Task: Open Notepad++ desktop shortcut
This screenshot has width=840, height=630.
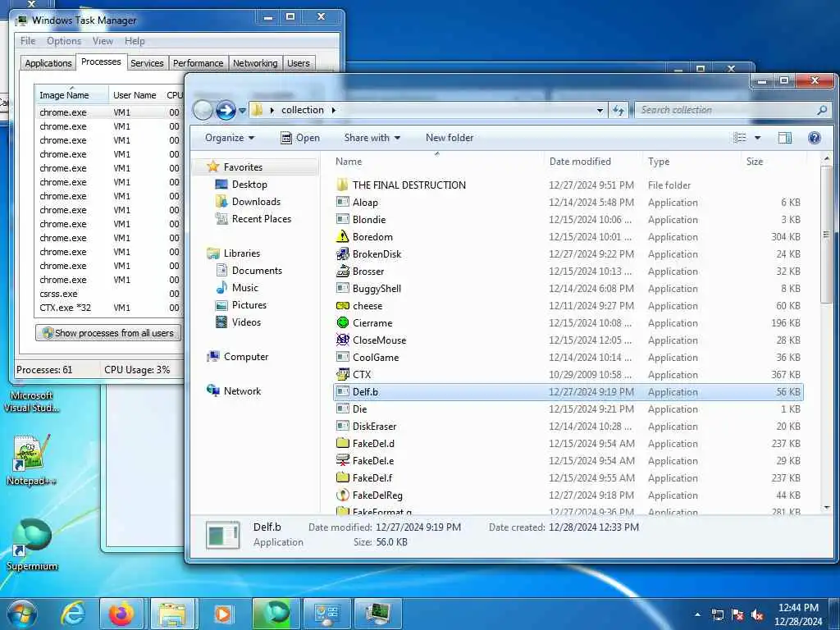Action: (x=32, y=459)
